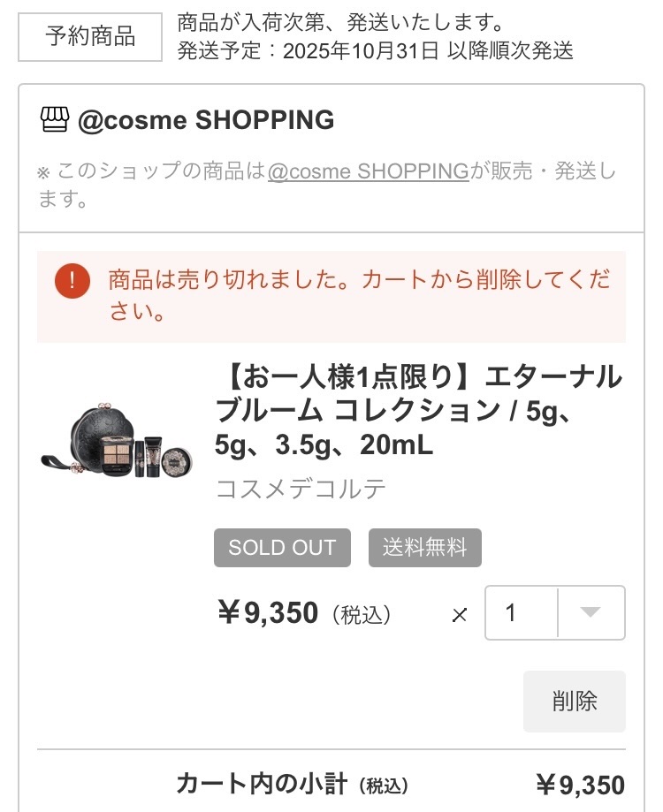Select the SOLD OUT badge

[281, 548]
